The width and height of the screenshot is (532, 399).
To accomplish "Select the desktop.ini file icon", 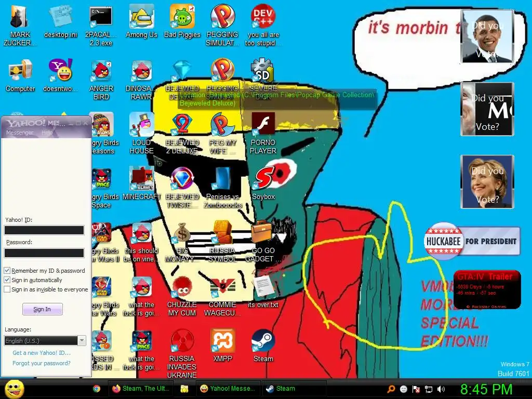I will coord(60,21).
